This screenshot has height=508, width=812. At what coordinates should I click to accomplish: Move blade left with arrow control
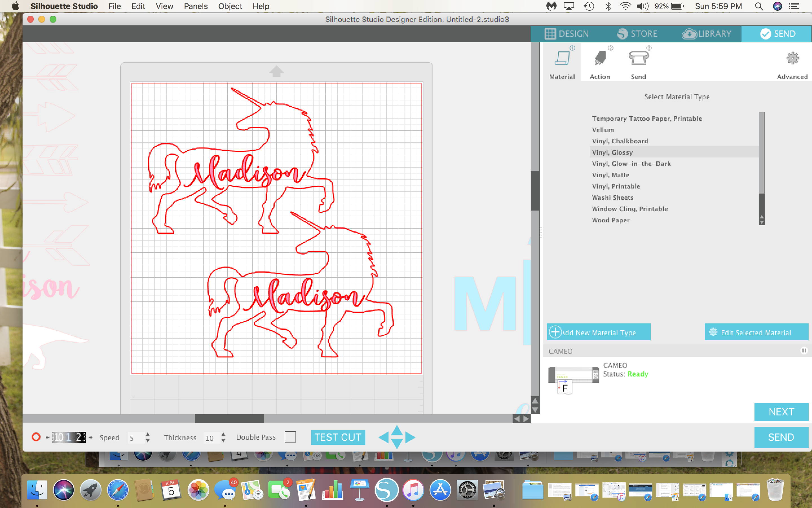[x=383, y=437]
